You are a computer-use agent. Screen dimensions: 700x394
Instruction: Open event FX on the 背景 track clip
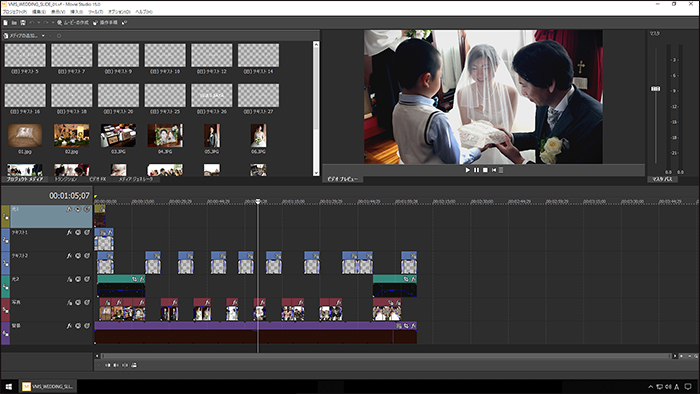coord(413,326)
